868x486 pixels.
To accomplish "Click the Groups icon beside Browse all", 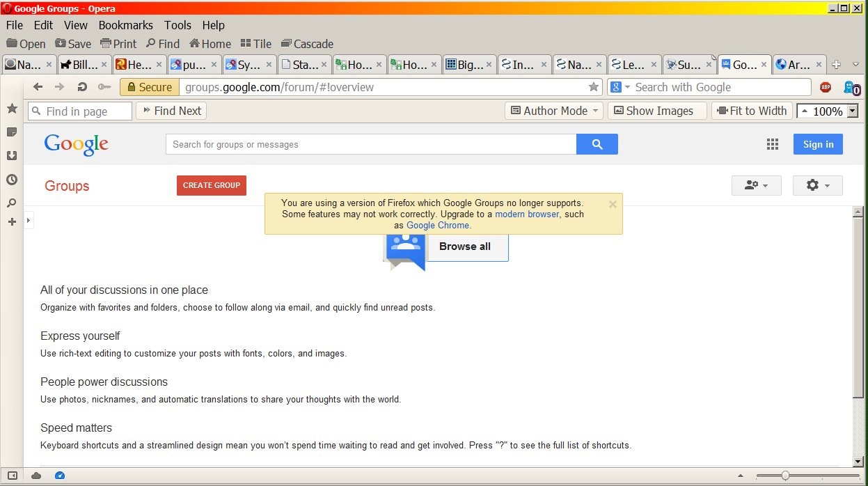I will [405, 251].
